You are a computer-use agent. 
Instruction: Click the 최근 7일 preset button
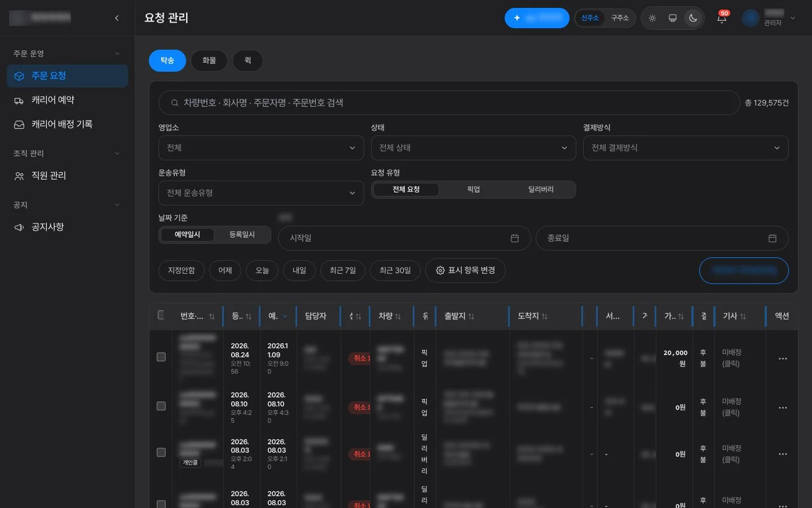[x=342, y=270]
